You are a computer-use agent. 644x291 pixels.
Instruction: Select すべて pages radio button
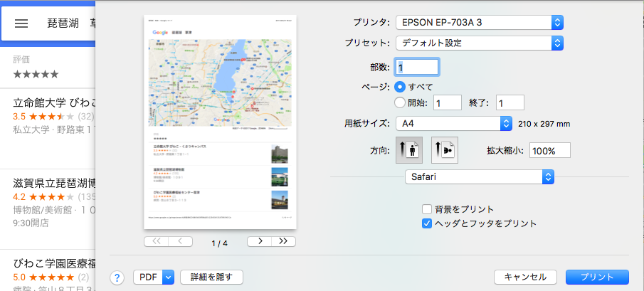tap(400, 86)
